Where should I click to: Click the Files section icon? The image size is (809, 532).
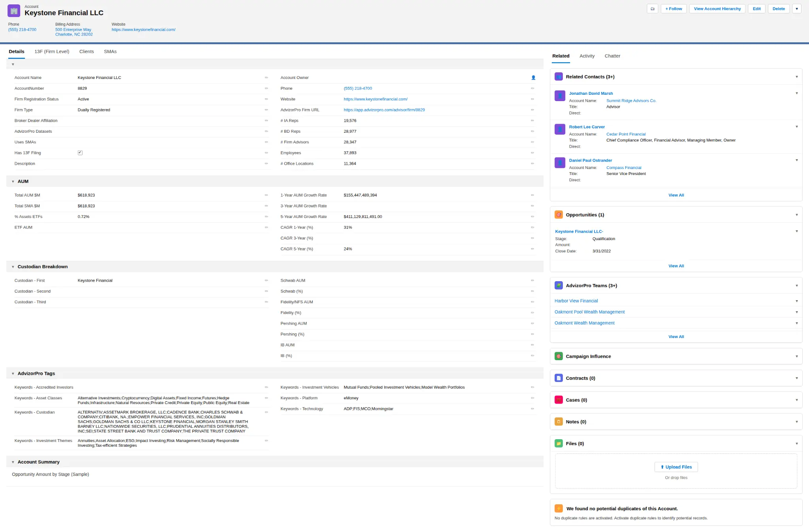coord(559,444)
